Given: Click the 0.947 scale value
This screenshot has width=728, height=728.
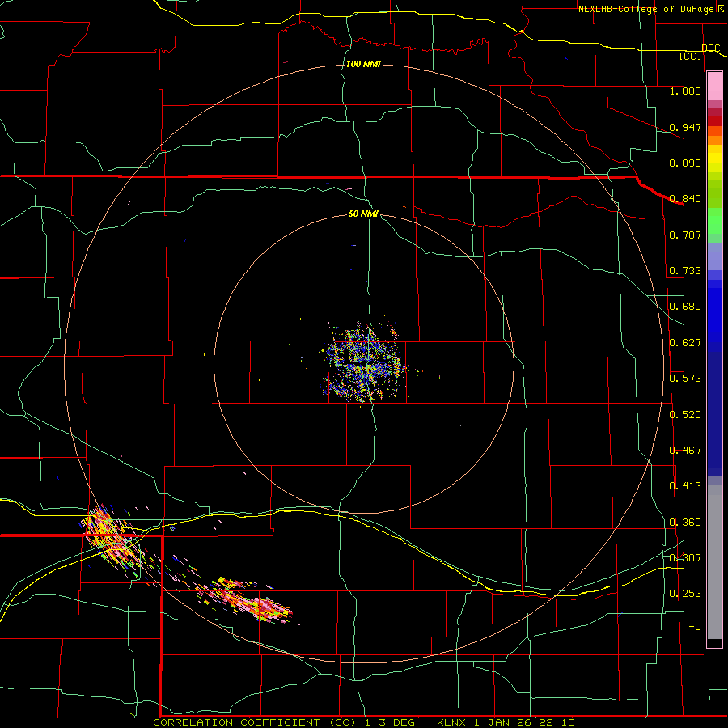Looking at the screenshot, I should coord(685,127).
